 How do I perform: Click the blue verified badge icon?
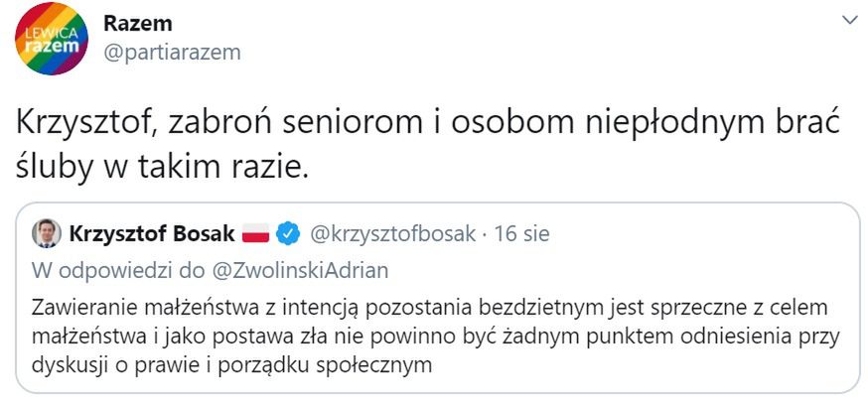[287, 235]
